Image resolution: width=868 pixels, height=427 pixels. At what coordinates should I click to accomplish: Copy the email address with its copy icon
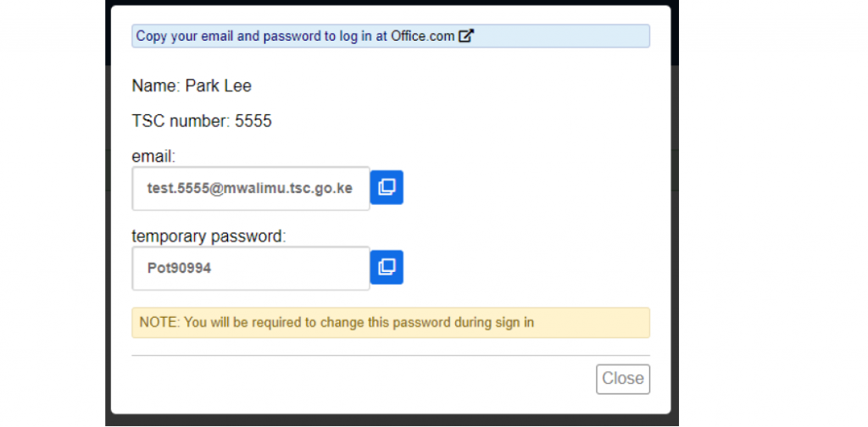[x=387, y=187]
